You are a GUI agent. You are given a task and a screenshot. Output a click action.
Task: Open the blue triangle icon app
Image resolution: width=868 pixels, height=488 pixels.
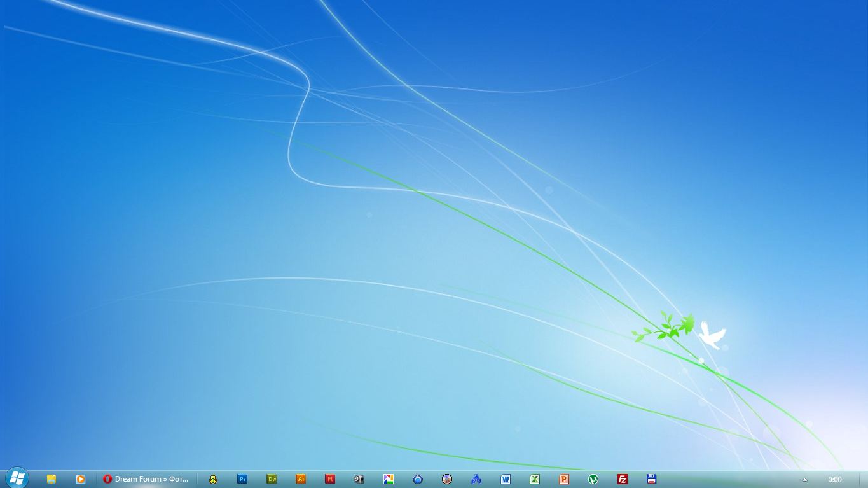[x=476, y=479]
